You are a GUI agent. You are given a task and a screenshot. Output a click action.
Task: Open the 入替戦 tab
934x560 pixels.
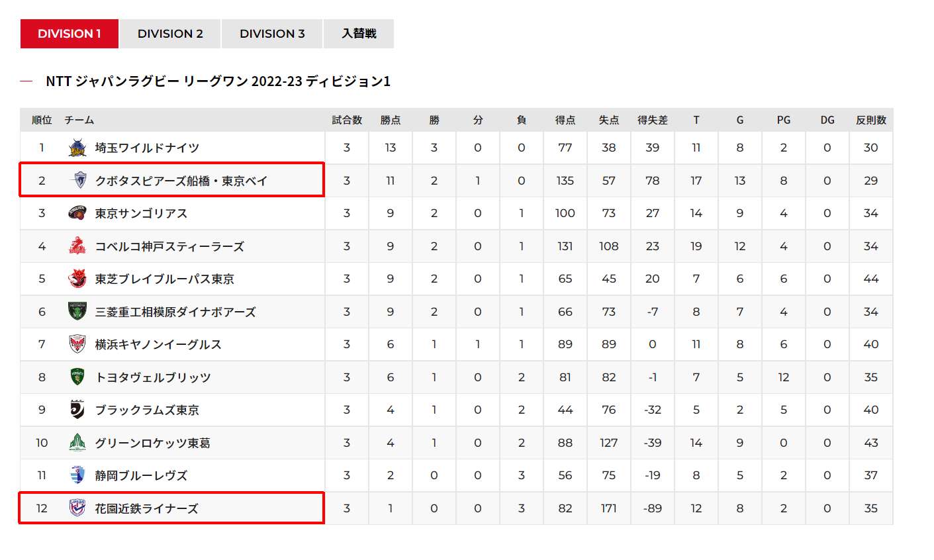(x=359, y=34)
